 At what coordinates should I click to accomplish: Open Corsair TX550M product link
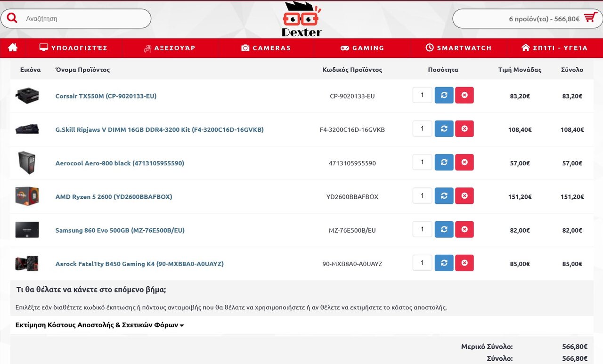tap(106, 96)
